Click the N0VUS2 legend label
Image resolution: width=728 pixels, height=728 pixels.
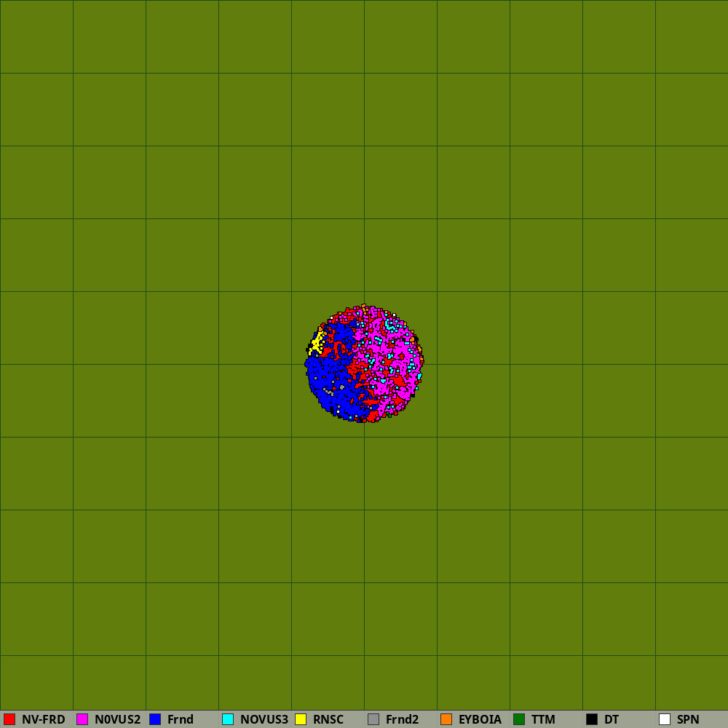pos(117,719)
